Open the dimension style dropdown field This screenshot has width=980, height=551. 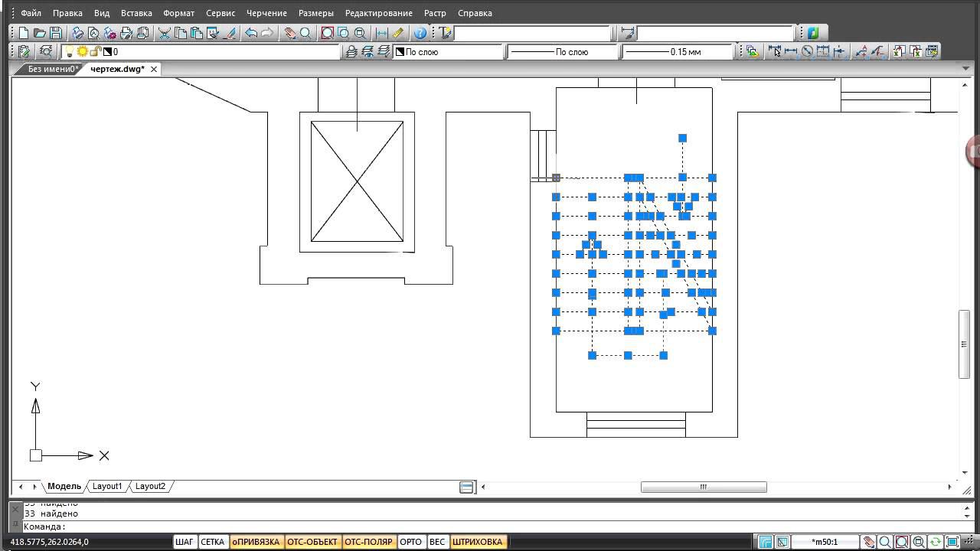coord(716,33)
